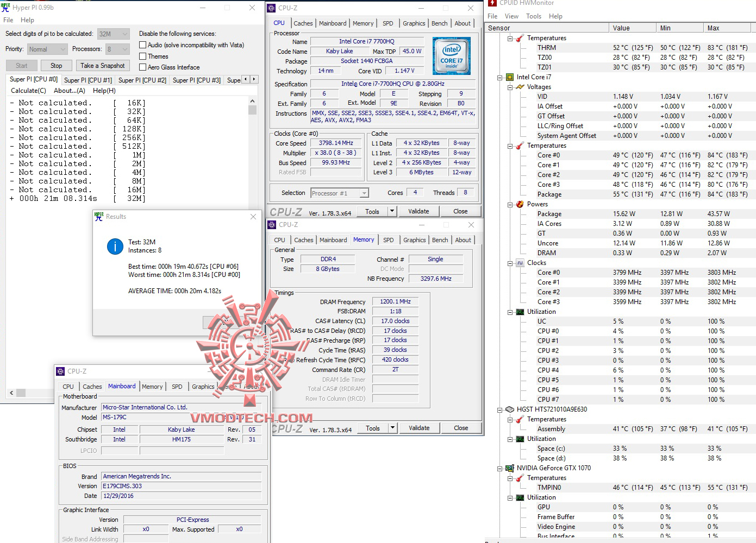
Task: Click Super PI horizontal scrollbar thumb
Action: [x=21, y=393]
